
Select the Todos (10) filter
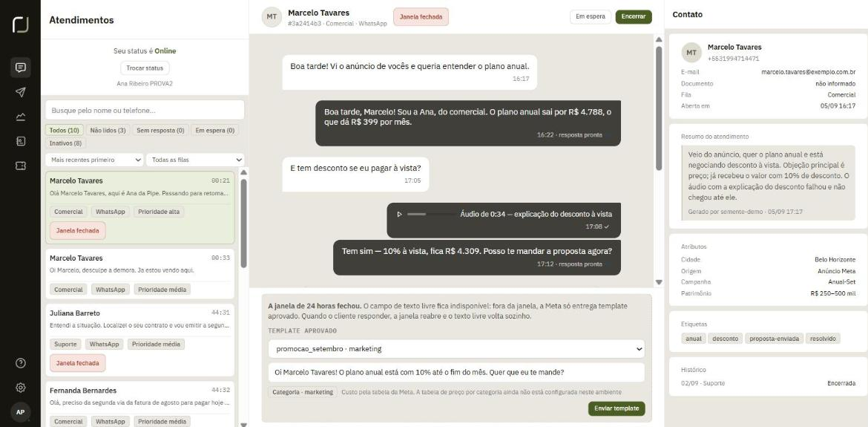point(65,131)
